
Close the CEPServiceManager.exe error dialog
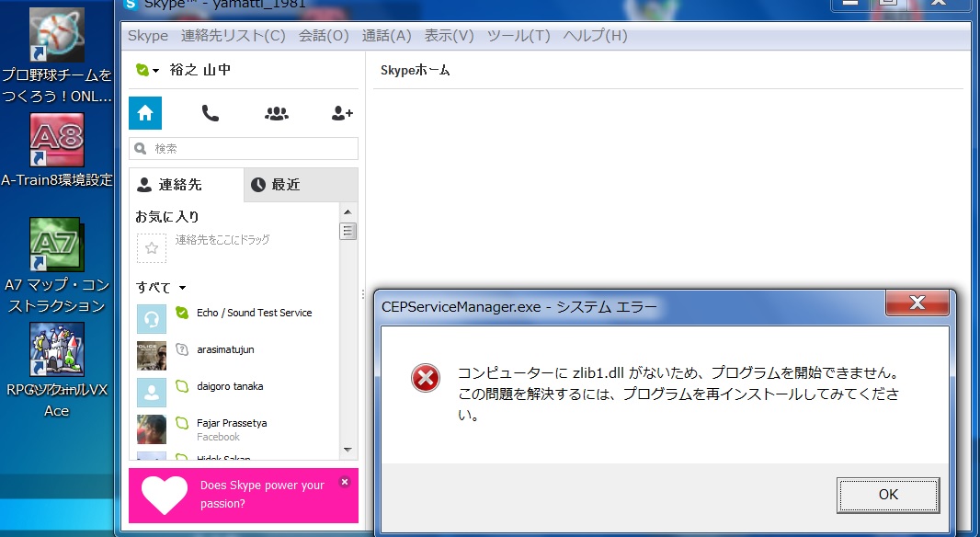(x=917, y=303)
